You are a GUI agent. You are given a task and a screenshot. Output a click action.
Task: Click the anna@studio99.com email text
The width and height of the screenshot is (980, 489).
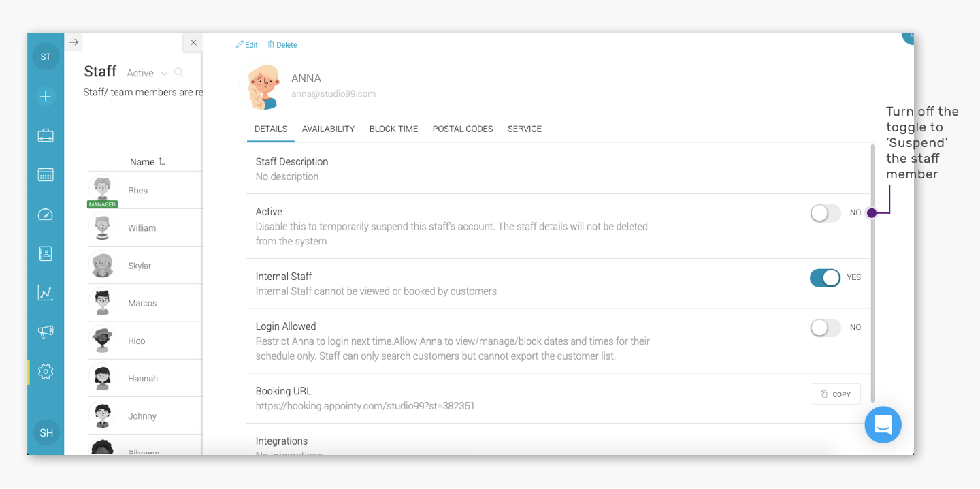333,94
